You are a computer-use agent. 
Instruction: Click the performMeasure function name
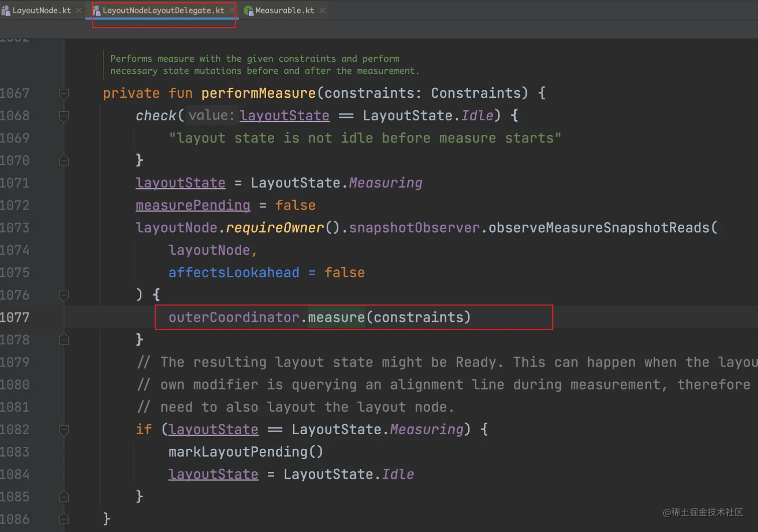point(259,93)
